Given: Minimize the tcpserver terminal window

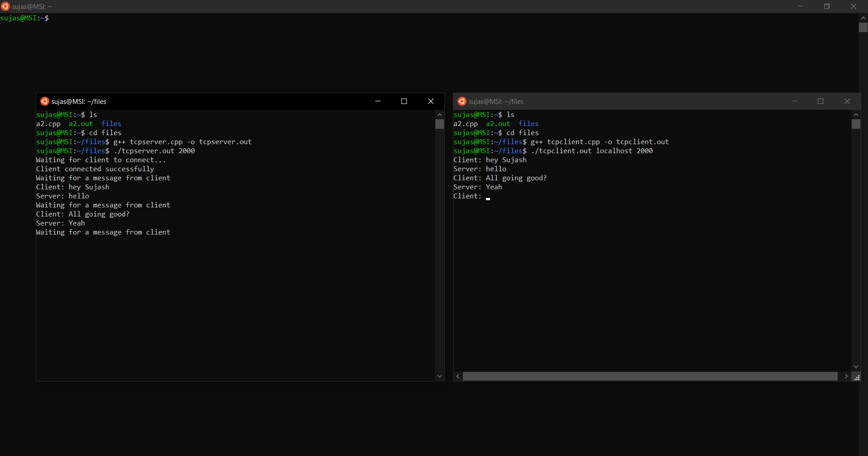Looking at the screenshot, I should 378,101.
